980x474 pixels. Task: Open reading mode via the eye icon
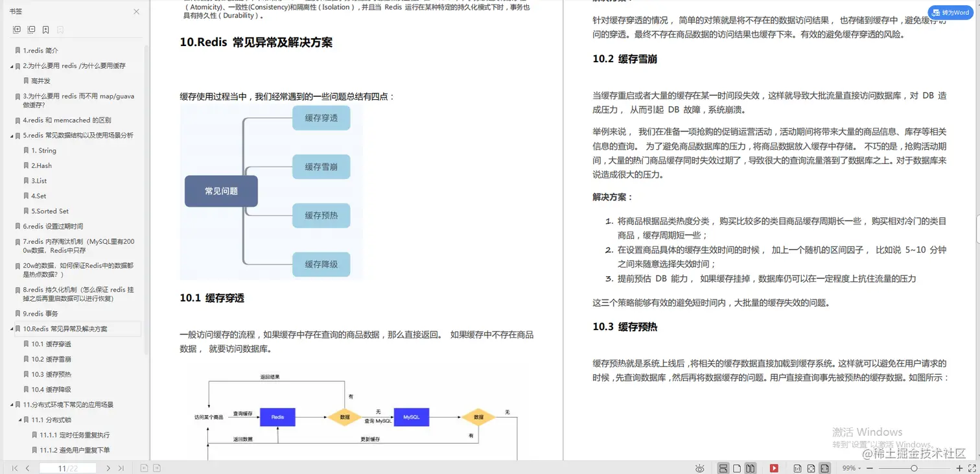[x=700, y=468]
